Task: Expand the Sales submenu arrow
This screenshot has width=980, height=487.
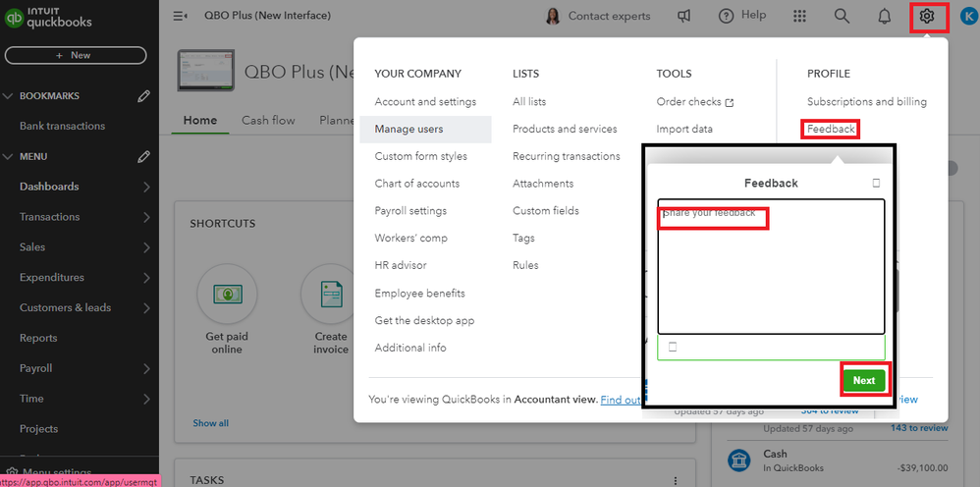Action: tap(146, 247)
